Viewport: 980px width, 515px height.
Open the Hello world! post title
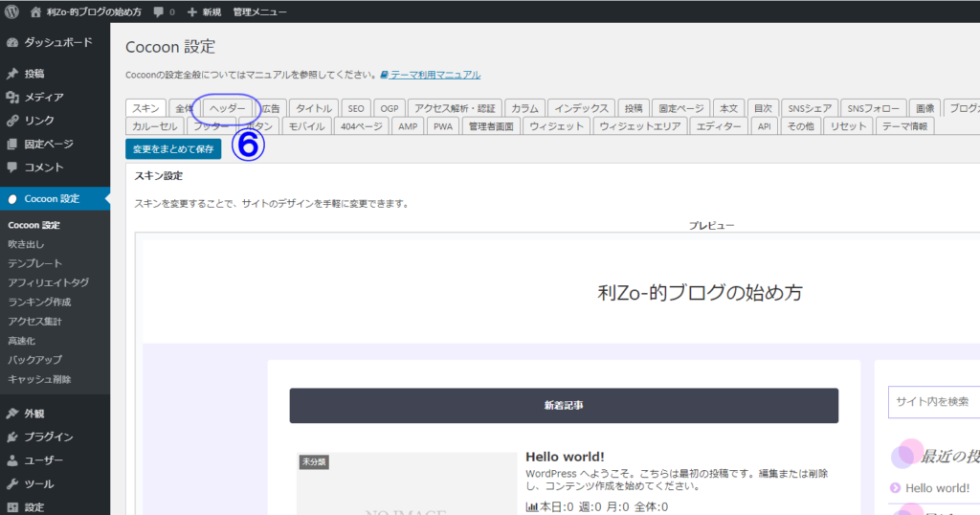565,457
